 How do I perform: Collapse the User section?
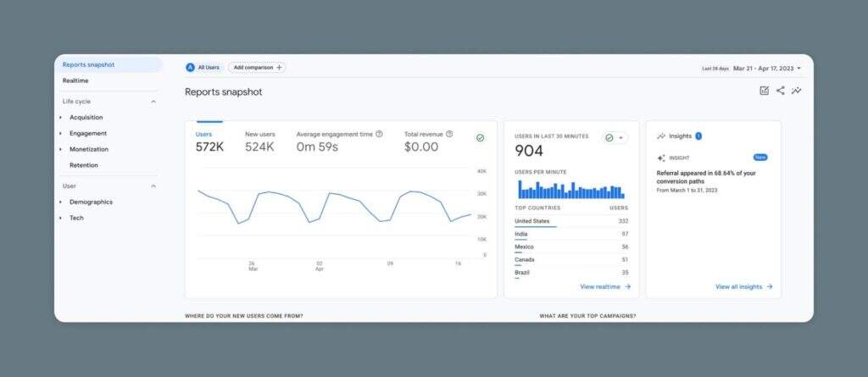pyautogui.click(x=153, y=186)
